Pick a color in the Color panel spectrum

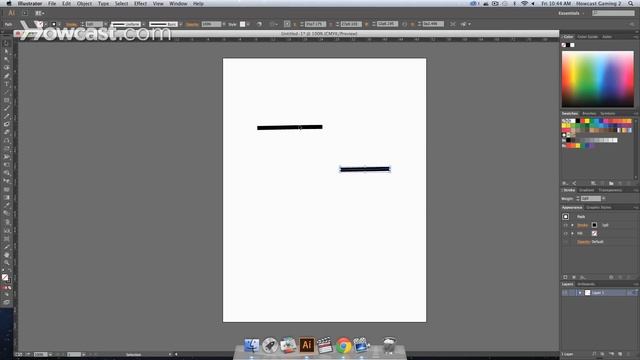[598, 79]
